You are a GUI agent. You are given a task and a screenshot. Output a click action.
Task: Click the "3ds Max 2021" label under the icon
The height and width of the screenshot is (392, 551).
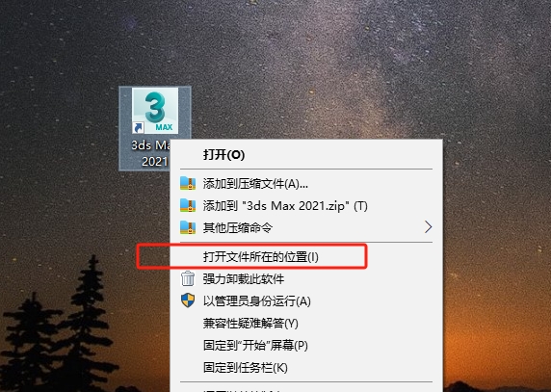[x=150, y=153]
